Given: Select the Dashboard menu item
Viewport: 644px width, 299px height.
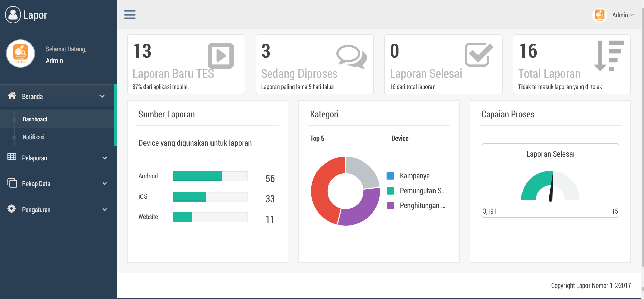Looking at the screenshot, I should pos(35,119).
